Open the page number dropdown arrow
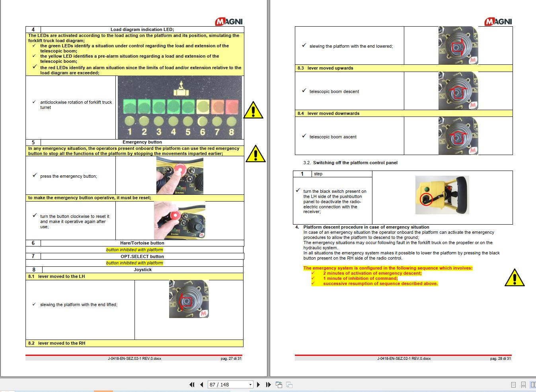 (250, 384)
